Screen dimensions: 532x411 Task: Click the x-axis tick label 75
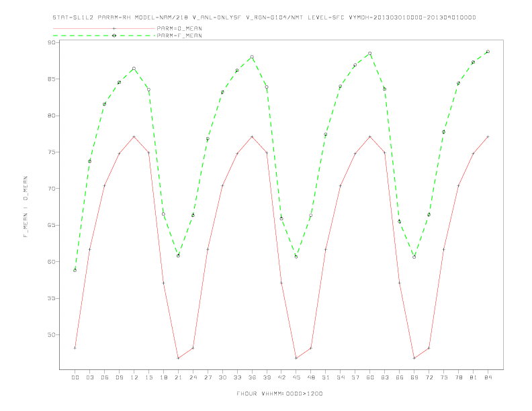click(x=444, y=377)
